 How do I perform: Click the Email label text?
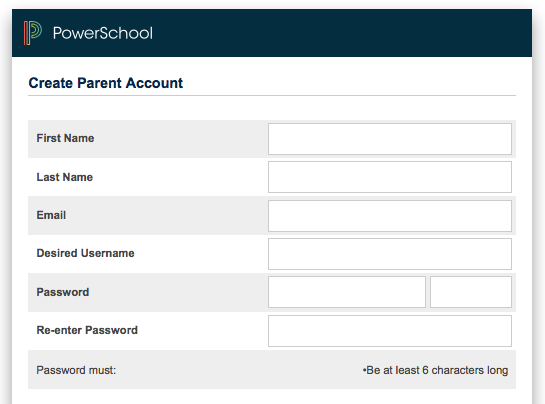coord(51,215)
